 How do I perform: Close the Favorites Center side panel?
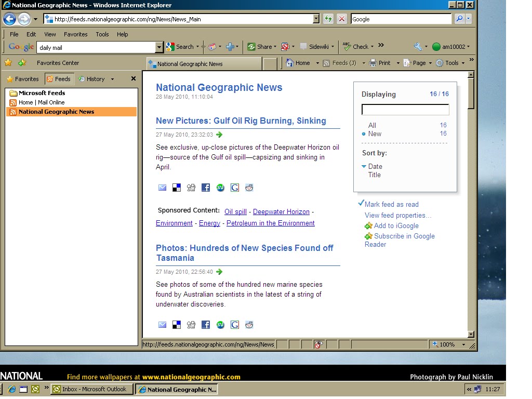[134, 79]
